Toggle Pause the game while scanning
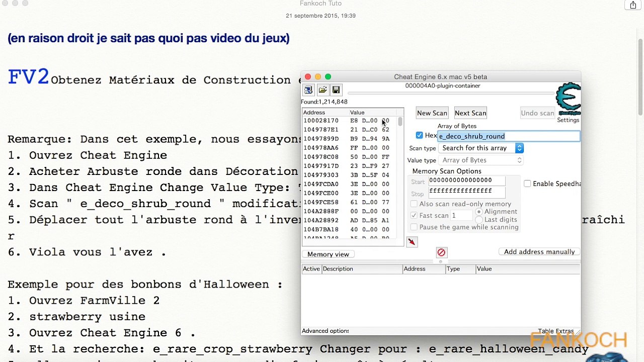The height and width of the screenshot is (362, 644). (414, 227)
